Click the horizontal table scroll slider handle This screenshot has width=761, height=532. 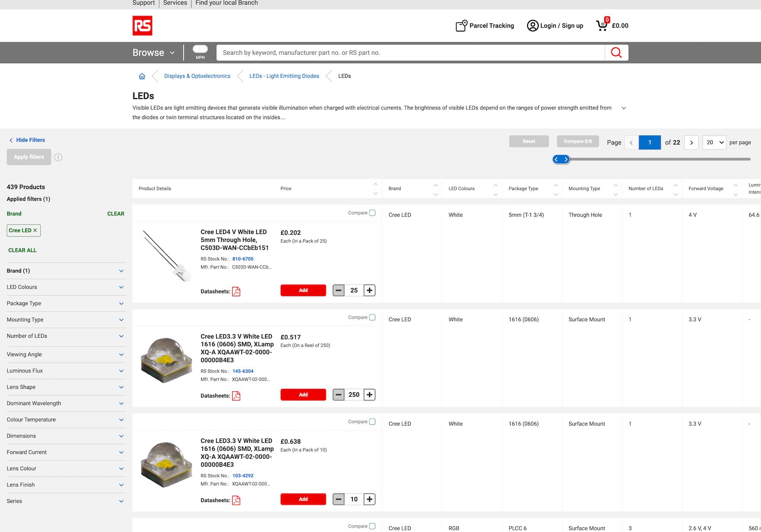[x=561, y=159]
